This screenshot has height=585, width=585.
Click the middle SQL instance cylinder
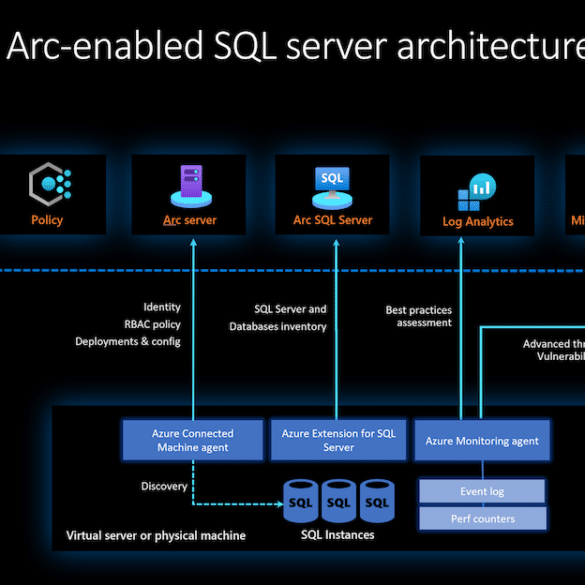pyautogui.click(x=339, y=501)
